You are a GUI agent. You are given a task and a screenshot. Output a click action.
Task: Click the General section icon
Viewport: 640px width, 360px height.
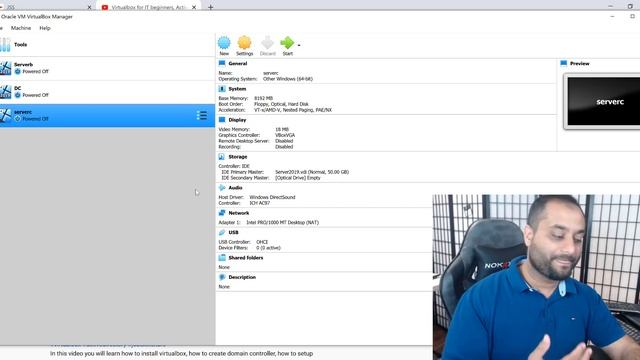pos(222,63)
